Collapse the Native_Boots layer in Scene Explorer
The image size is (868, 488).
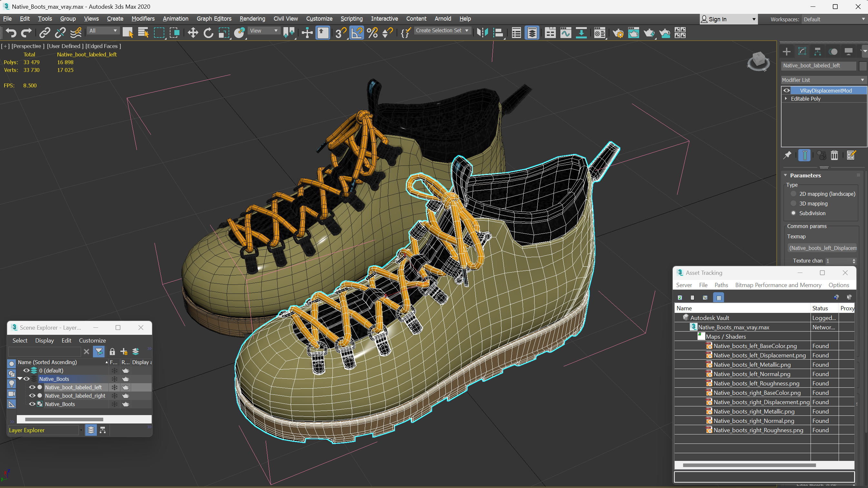(20, 379)
